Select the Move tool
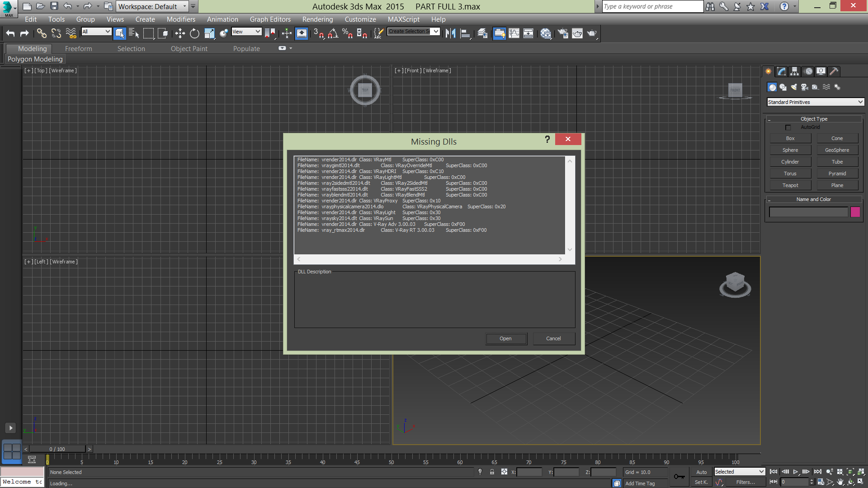Viewport: 868px width, 488px height. 180,33
